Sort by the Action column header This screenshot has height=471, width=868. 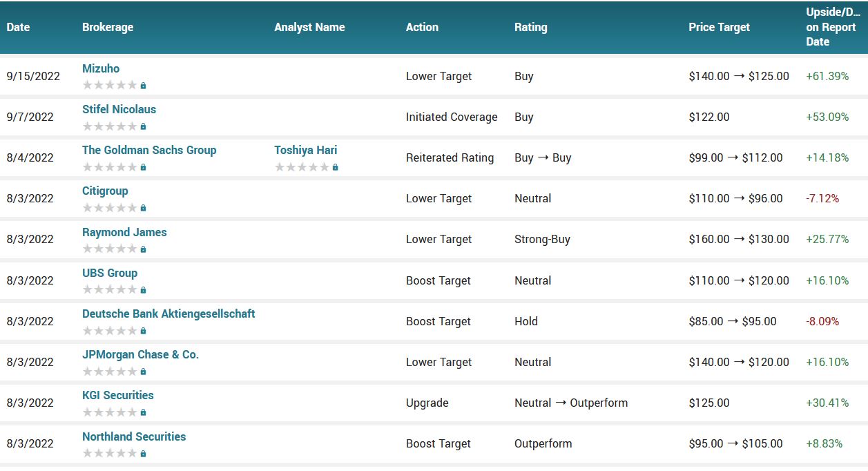[x=422, y=27]
